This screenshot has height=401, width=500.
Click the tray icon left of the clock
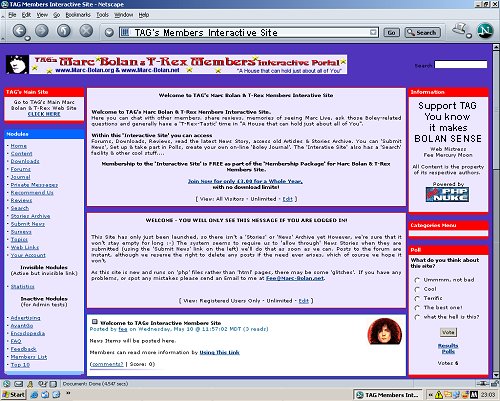coord(474,395)
